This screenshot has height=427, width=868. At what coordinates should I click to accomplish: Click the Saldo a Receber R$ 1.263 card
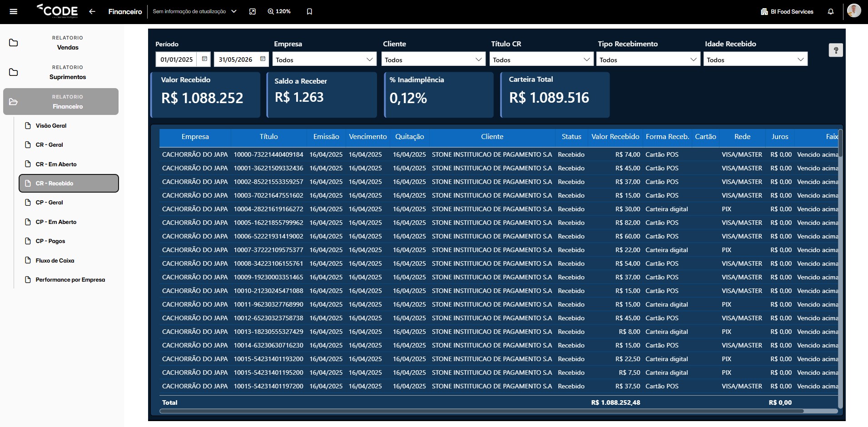click(322, 95)
